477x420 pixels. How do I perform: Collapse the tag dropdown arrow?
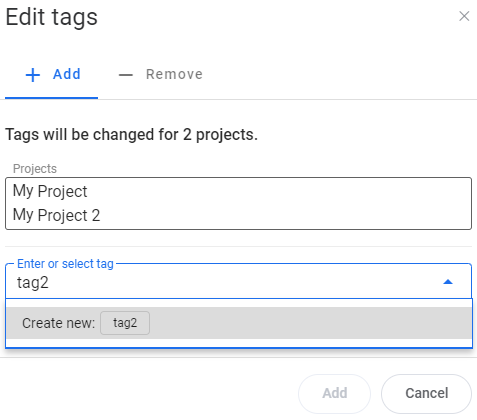point(448,282)
